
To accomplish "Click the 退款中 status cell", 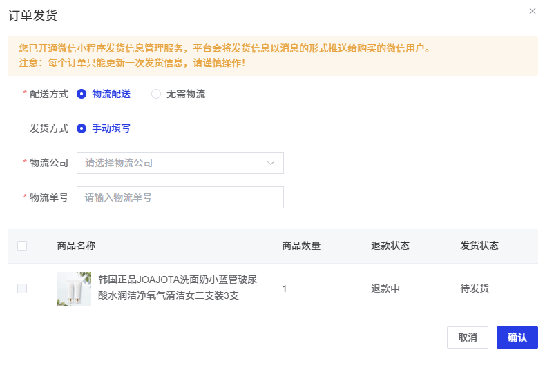I will 385,288.
